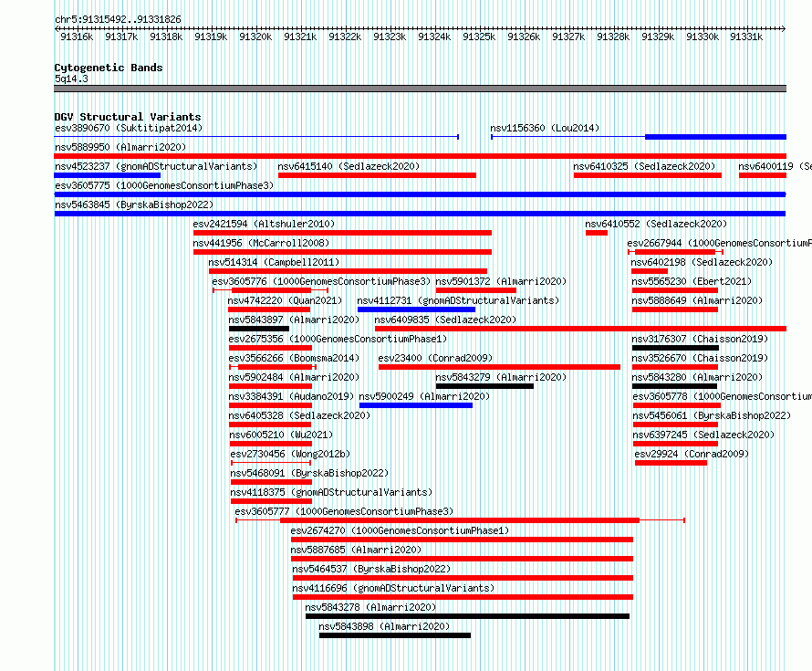
Task: Select nsv4742220 (Quan2021) variant
Action: coord(285,300)
